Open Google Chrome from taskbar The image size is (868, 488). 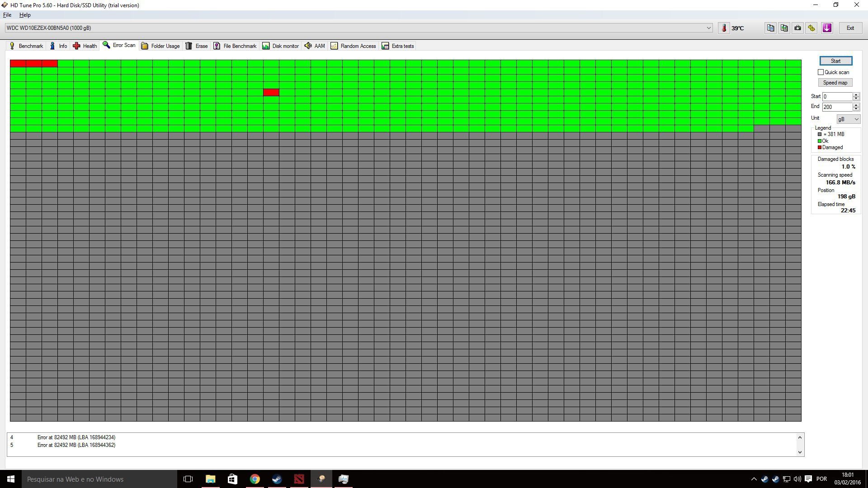(x=255, y=479)
